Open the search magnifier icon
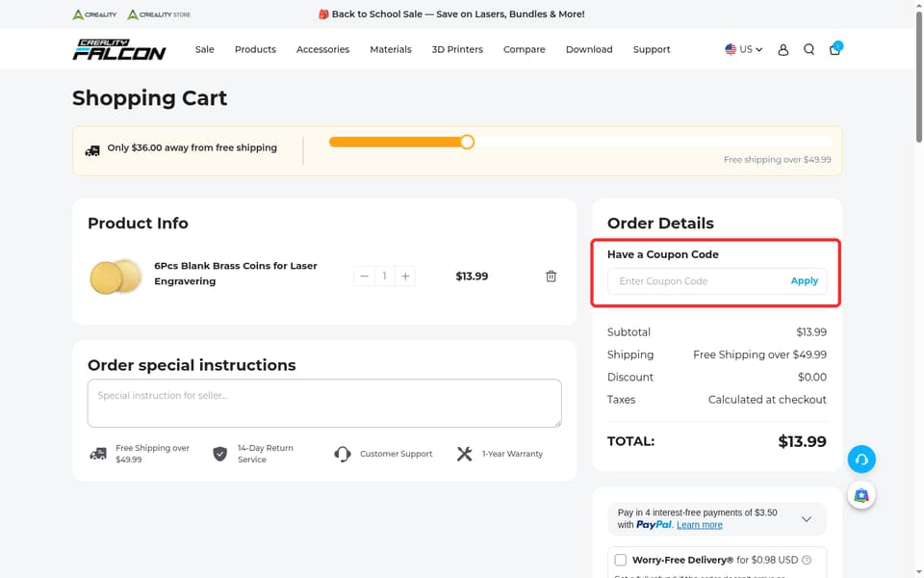924x578 pixels. [808, 49]
